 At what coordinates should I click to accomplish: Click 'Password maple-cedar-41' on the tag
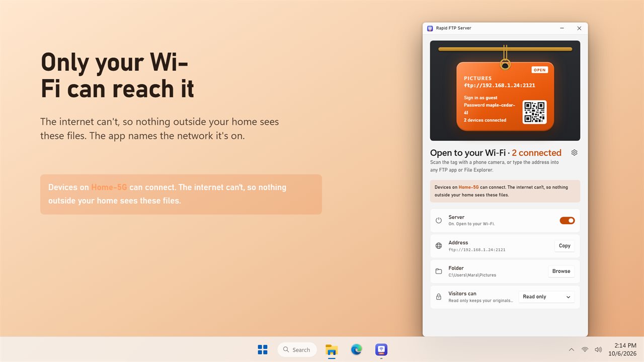[x=490, y=109]
